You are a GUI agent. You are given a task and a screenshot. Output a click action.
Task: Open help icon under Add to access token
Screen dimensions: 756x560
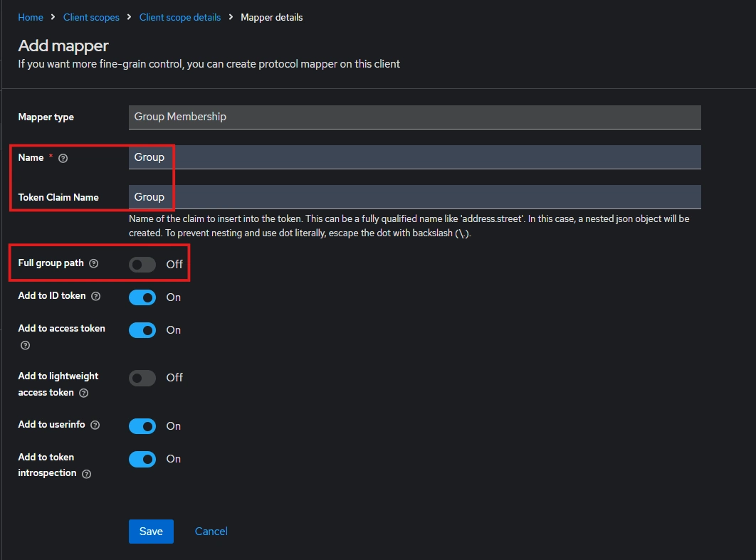pyautogui.click(x=25, y=345)
